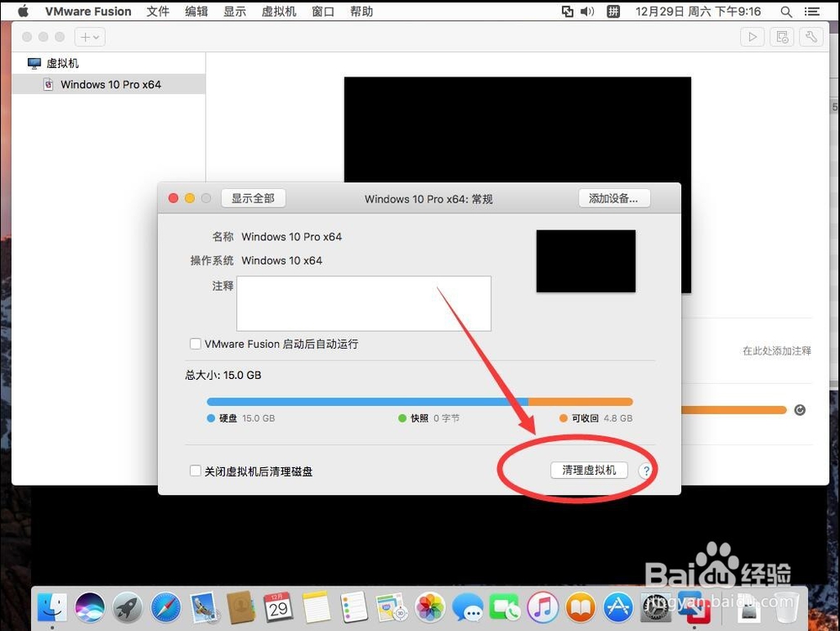Open Maps from the Dock
840x631 pixels.
[391, 607]
